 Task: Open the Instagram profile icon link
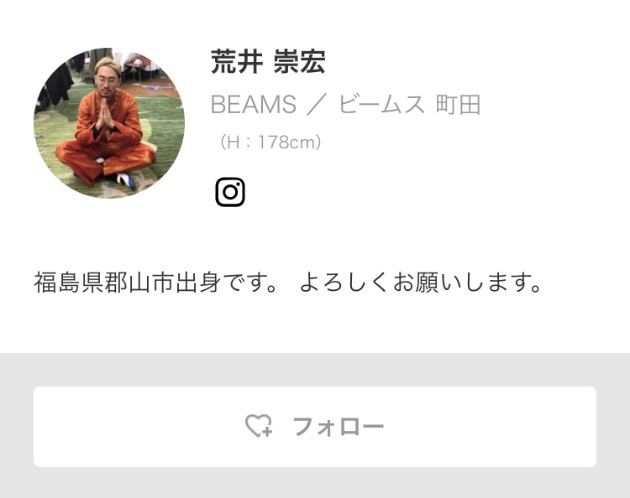click(230, 192)
